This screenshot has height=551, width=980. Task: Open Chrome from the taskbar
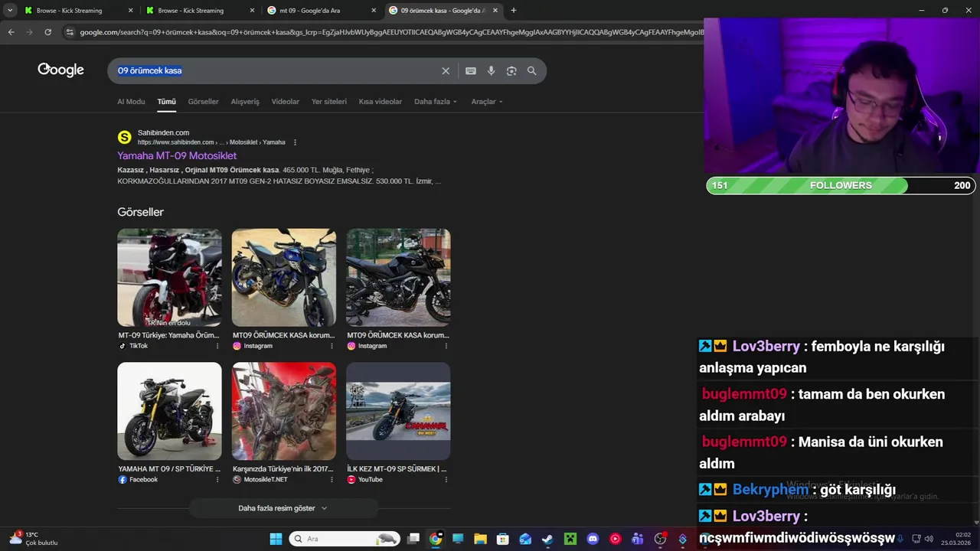[x=436, y=539]
